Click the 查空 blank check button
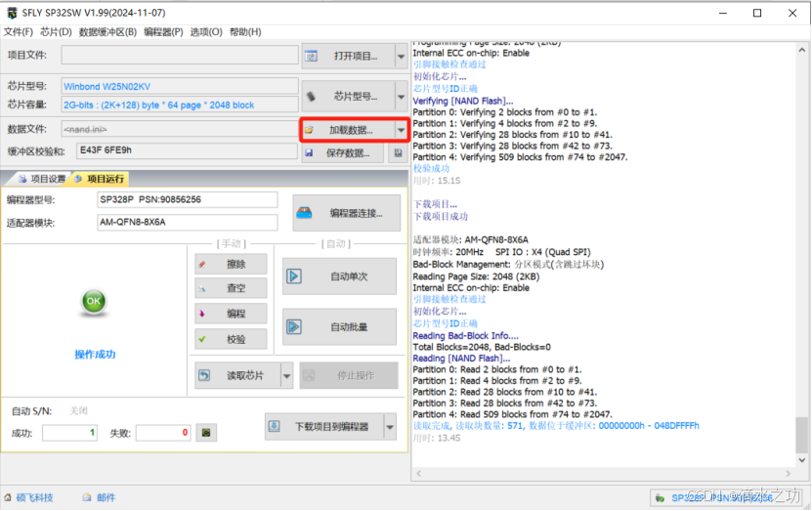The width and height of the screenshot is (812, 511). point(231,288)
